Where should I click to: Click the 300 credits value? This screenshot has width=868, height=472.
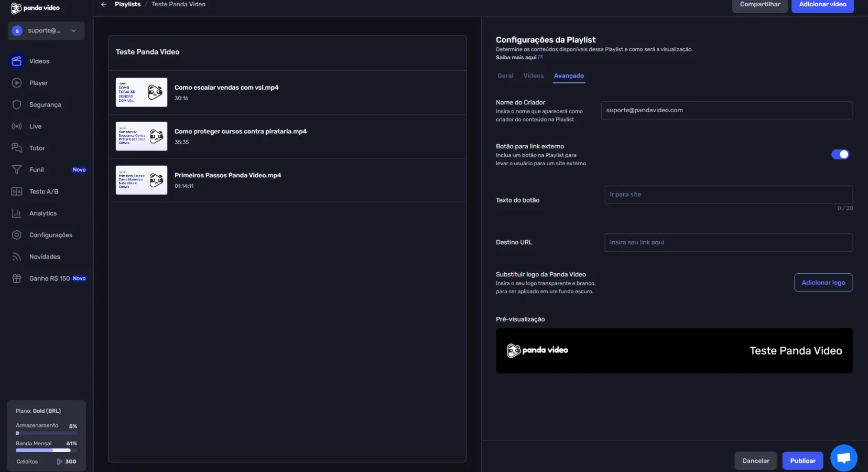coord(71,462)
